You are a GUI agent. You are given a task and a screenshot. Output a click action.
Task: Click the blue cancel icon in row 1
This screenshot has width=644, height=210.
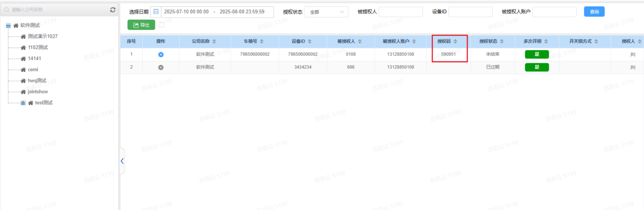(x=161, y=54)
